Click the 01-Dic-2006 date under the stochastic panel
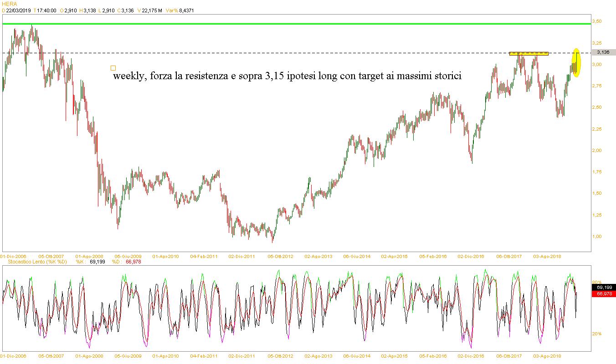Viewport: 616px width, 364px height. 13,355
